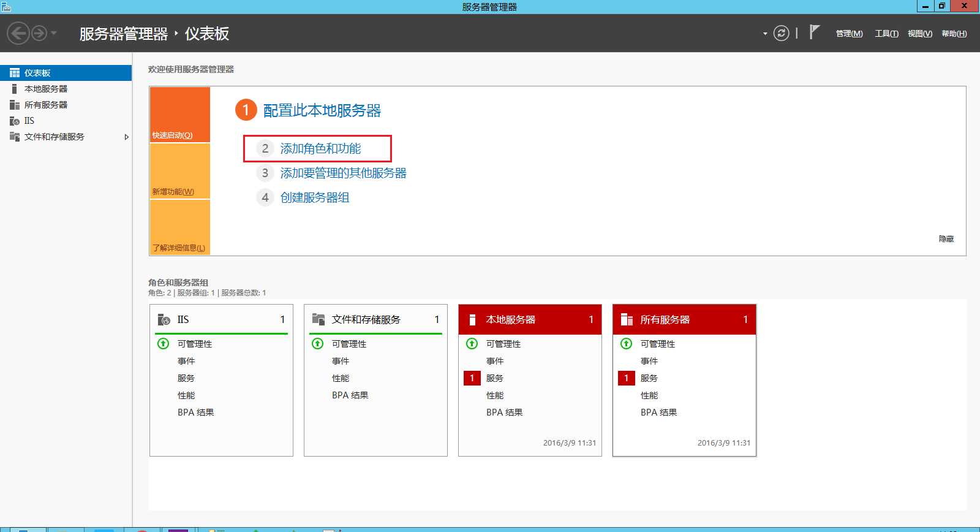Viewport: 980px width, 532px height.
Task: Click the IIS tile header icon
Action: click(164, 319)
